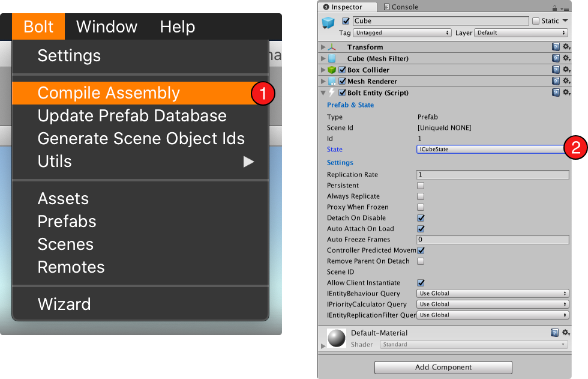
Task: Expand the Transform component
Action: (323, 47)
